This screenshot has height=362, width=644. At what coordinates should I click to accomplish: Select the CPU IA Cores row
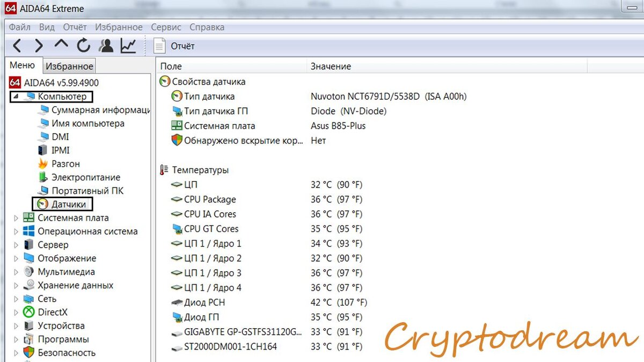(267, 214)
